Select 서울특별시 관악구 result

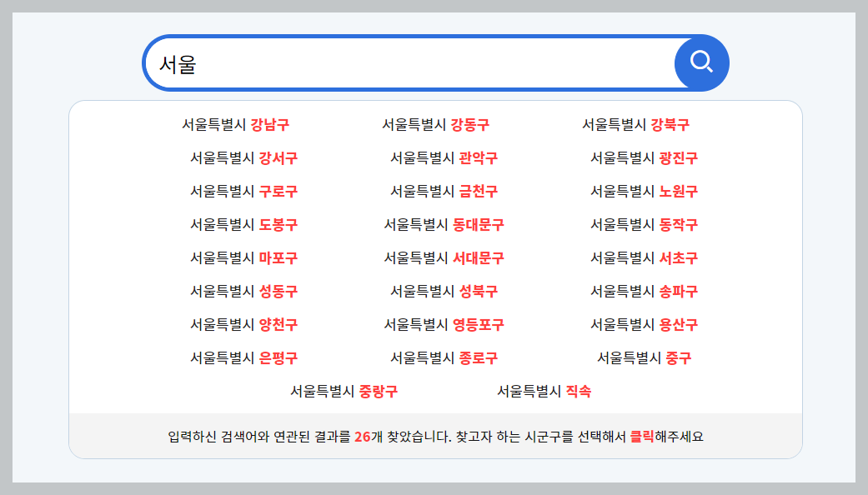[444, 158]
